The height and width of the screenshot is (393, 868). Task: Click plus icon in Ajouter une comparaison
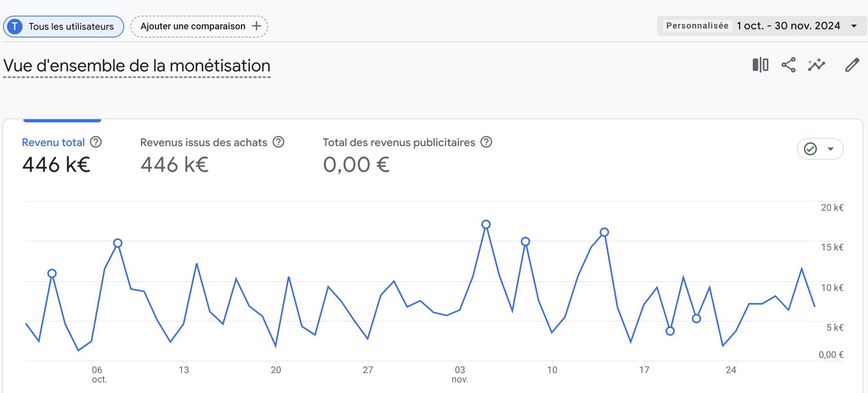pos(256,26)
